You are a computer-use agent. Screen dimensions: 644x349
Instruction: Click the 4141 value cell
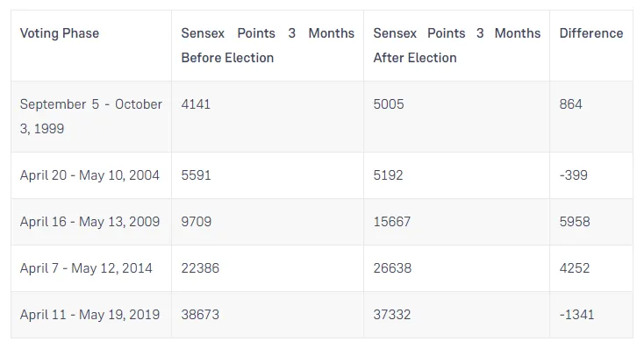point(196,104)
